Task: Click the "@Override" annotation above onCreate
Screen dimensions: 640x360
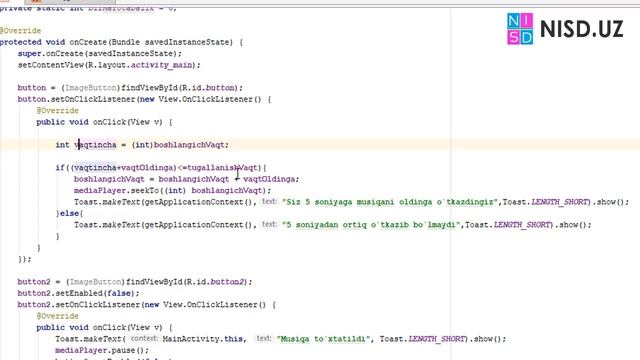Action: tap(20, 31)
